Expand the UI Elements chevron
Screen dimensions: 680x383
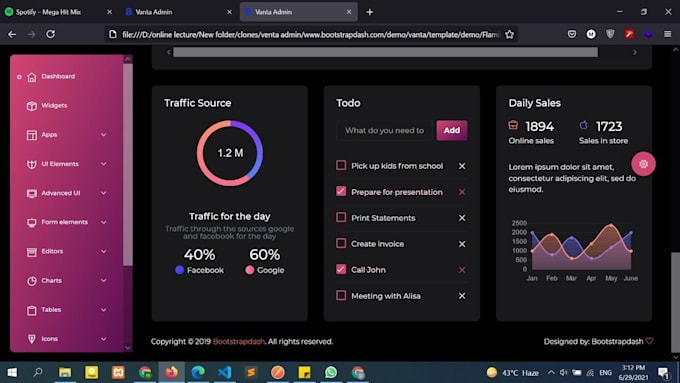[x=104, y=164]
